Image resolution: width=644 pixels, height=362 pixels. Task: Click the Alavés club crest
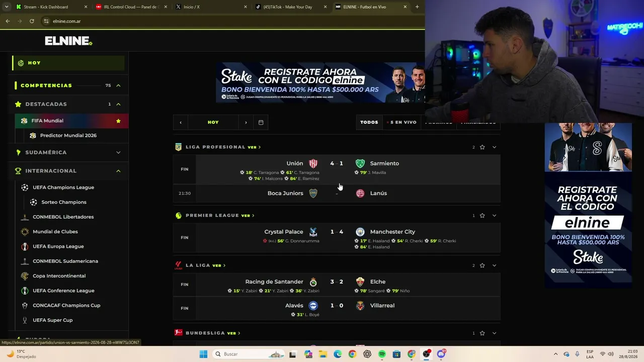[313, 306]
